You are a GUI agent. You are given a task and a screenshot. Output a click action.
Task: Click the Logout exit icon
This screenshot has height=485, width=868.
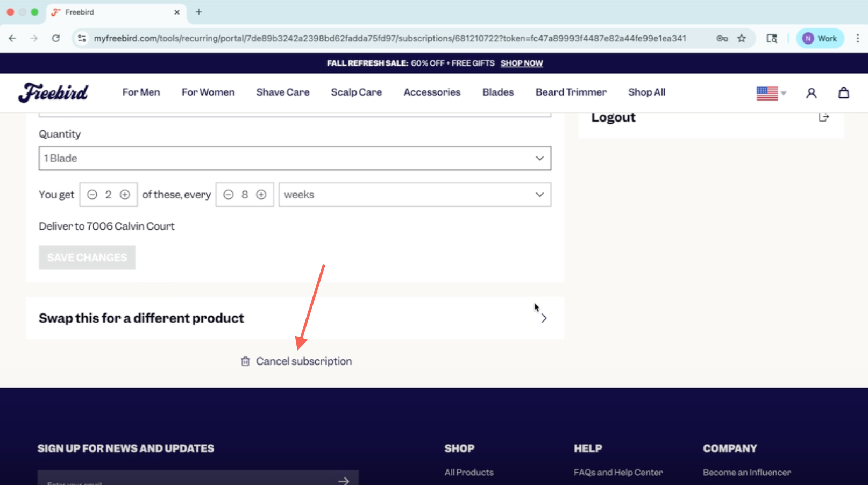click(823, 117)
